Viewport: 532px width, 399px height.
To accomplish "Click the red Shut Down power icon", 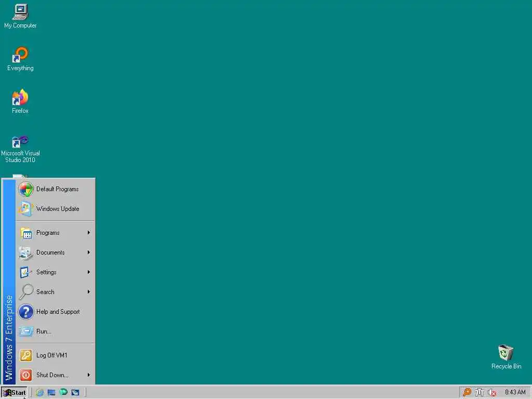I will click(x=26, y=375).
